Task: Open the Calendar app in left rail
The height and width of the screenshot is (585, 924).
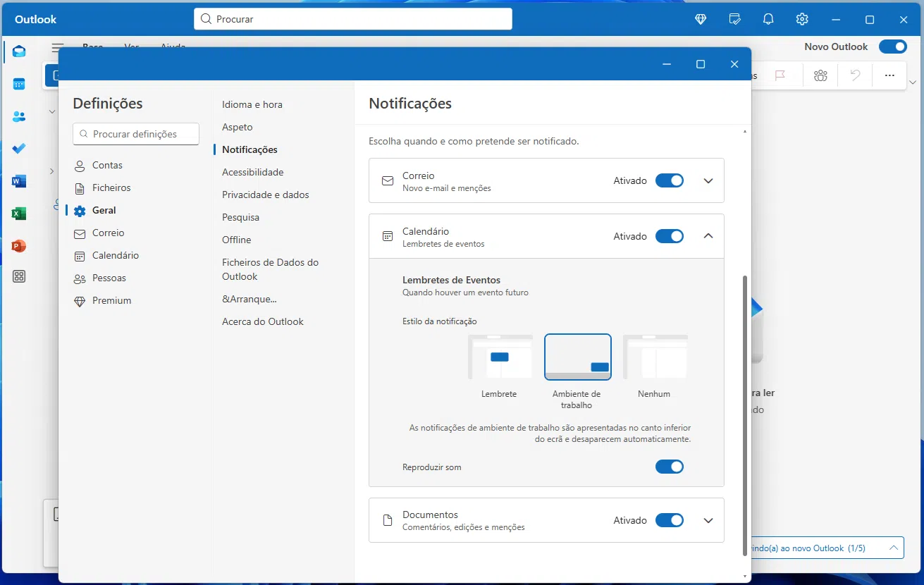Action: click(x=19, y=84)
